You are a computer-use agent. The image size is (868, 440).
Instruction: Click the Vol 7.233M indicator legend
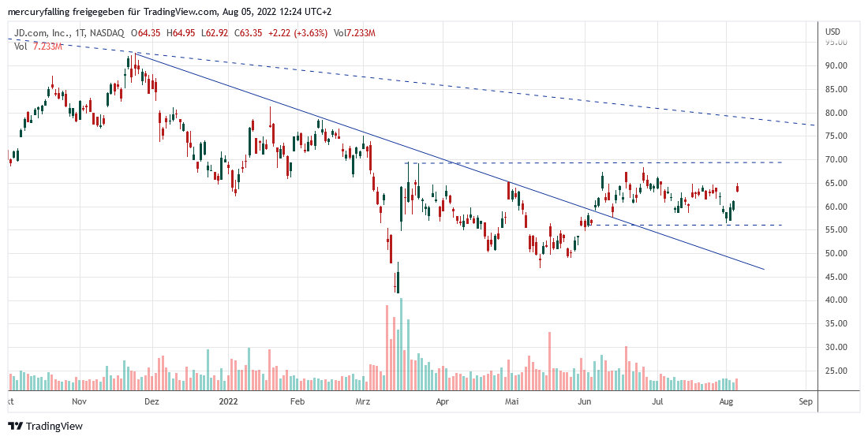coord(32,47)
